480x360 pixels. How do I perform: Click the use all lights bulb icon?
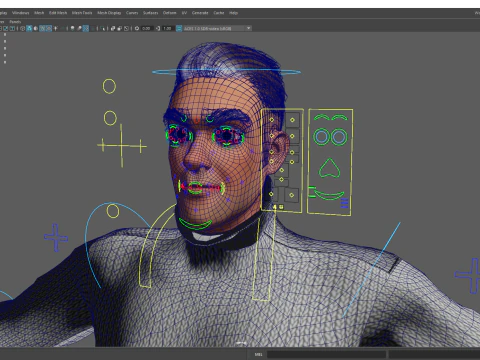coord(55,28)
